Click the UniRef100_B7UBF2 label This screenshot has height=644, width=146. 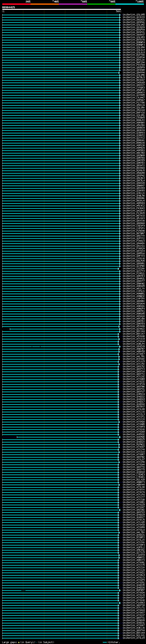coord(133,538)
